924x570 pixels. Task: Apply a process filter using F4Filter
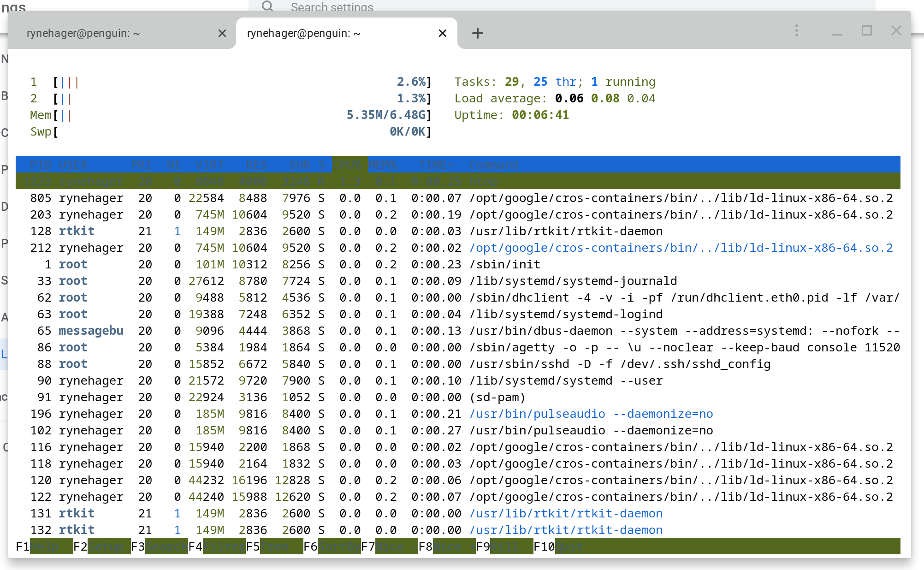pos(217,546)
